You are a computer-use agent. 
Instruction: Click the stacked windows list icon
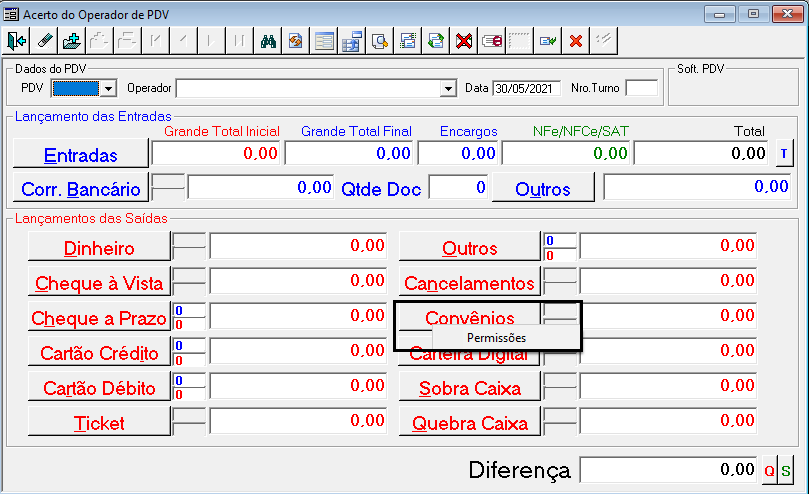(x=407, y=41)
